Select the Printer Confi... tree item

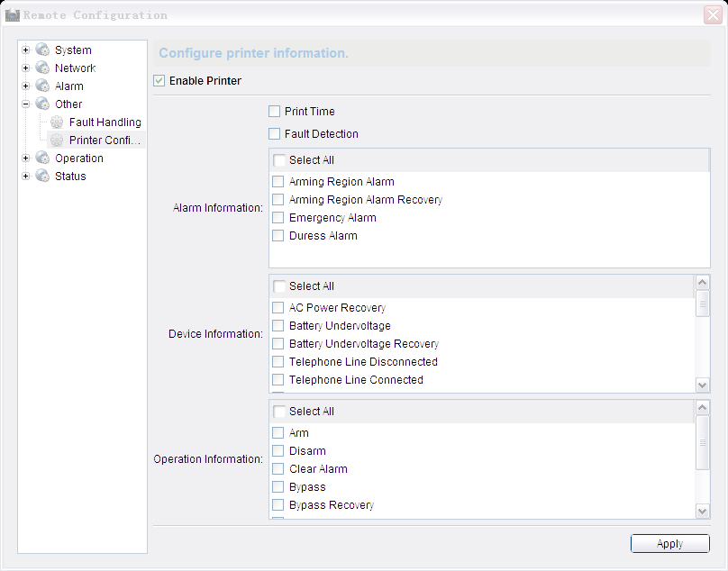(105, 140)
